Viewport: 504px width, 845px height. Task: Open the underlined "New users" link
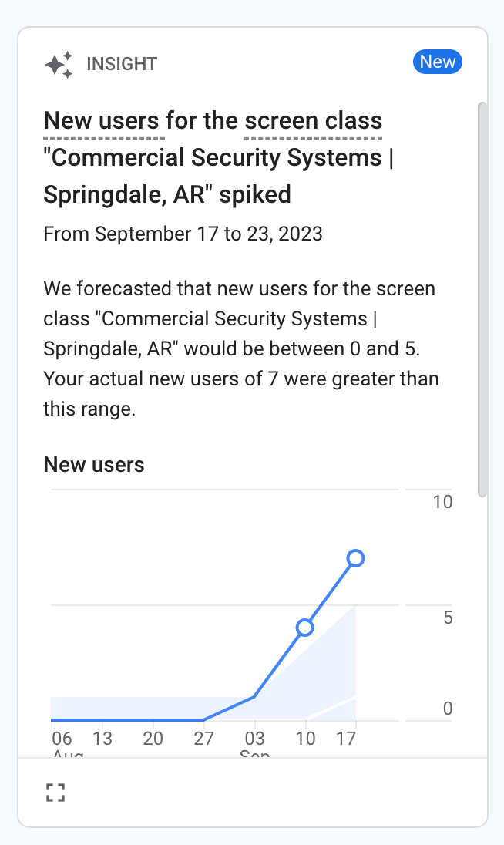pyautogui.click(x=99, y=121)
